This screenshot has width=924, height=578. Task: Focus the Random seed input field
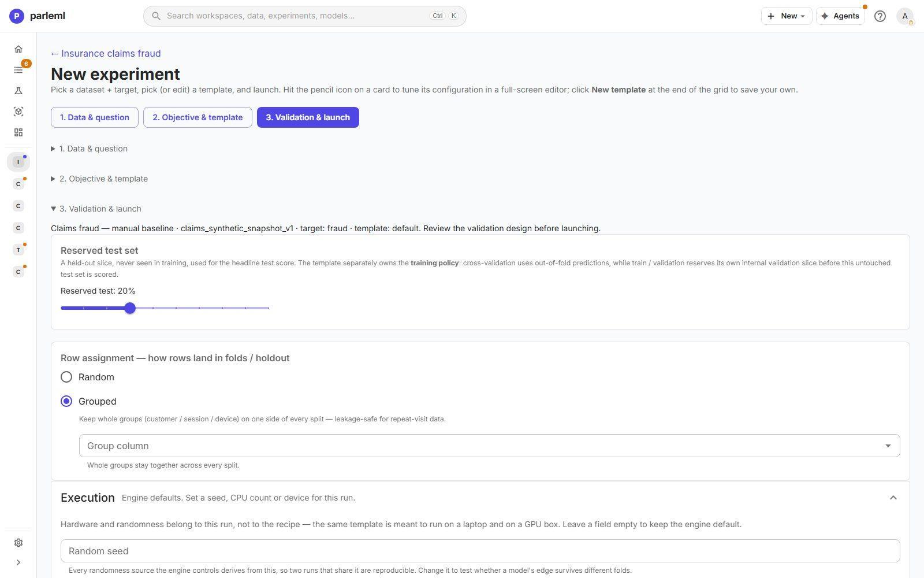point(480,551)
